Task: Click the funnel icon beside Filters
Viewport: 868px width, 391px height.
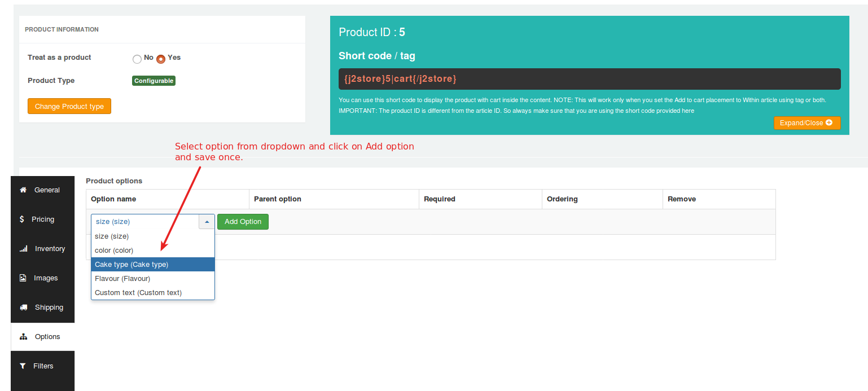Action: click(23, 366)
